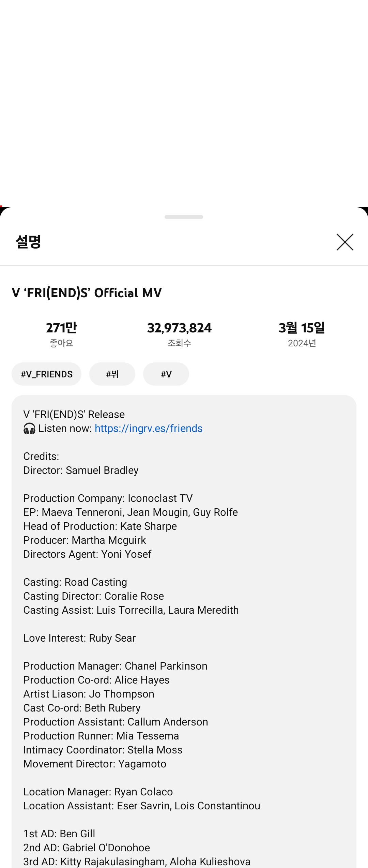Tap the 32,973,824 view count
This screenshot has width=368, height=868.
point(179,328)
